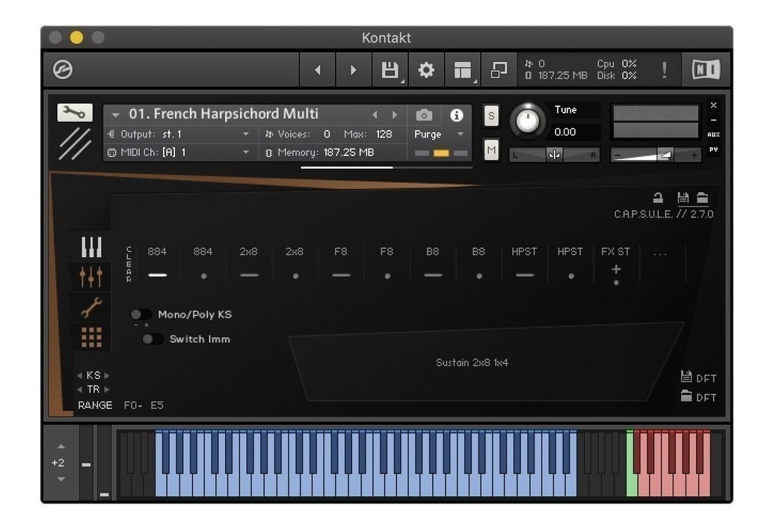This screenshot has height=532, width=773.
Task: Minimize instrument header with minus button
Action: 713,120
